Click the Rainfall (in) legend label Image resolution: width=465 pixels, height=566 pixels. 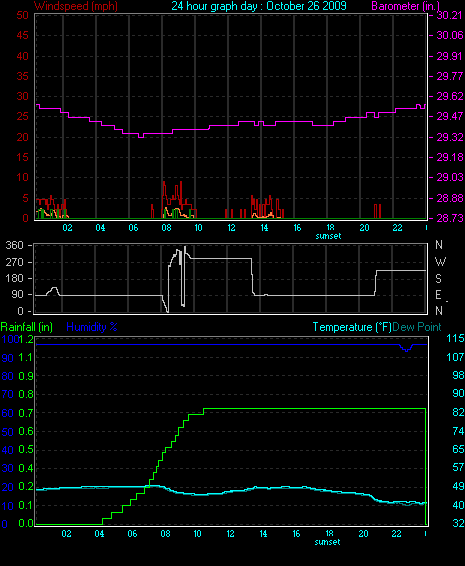[26, 327]
